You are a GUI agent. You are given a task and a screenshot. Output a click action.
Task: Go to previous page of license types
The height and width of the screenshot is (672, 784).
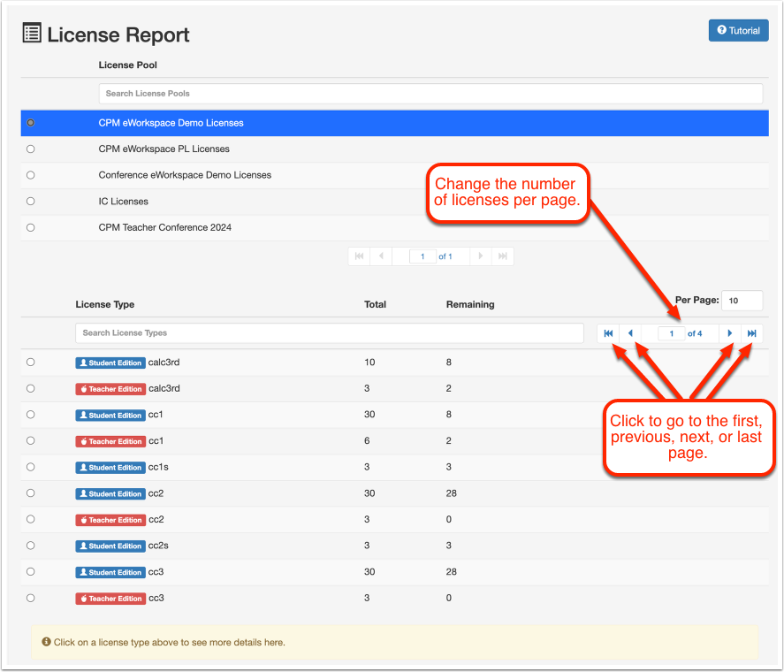tap(630, 333)
